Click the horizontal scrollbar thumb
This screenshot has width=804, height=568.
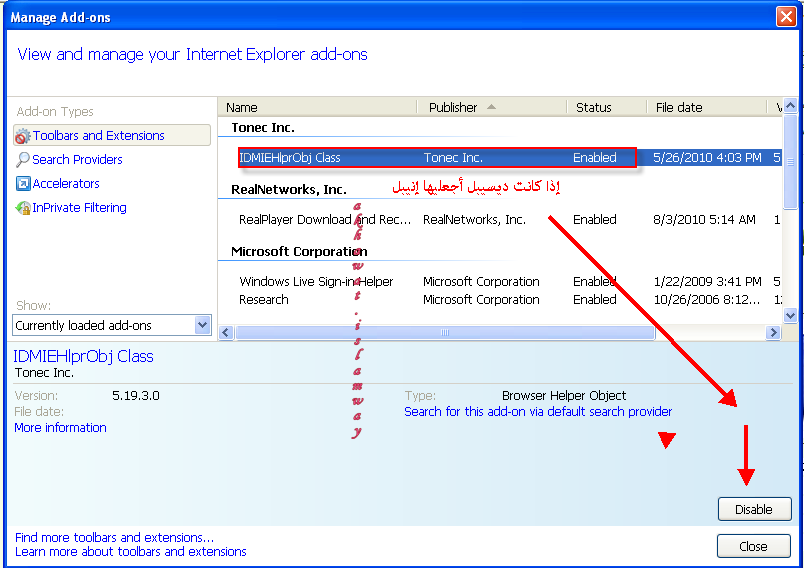pos(445,332)
